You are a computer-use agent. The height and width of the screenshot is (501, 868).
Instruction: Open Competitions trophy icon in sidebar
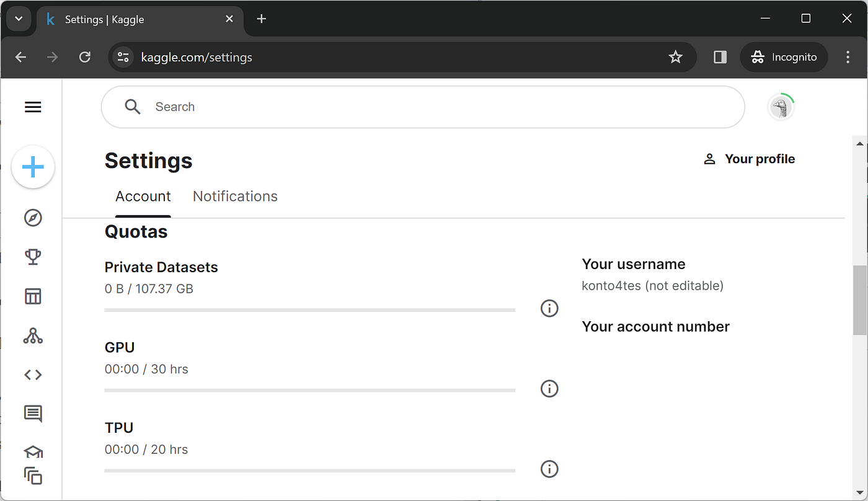[x=33, y=257]
